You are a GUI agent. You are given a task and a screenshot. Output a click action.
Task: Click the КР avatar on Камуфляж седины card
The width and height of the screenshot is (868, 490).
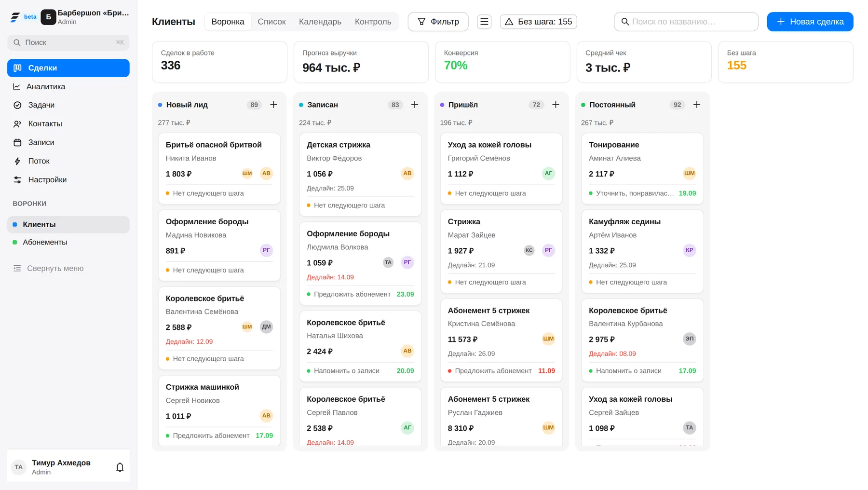690,250
